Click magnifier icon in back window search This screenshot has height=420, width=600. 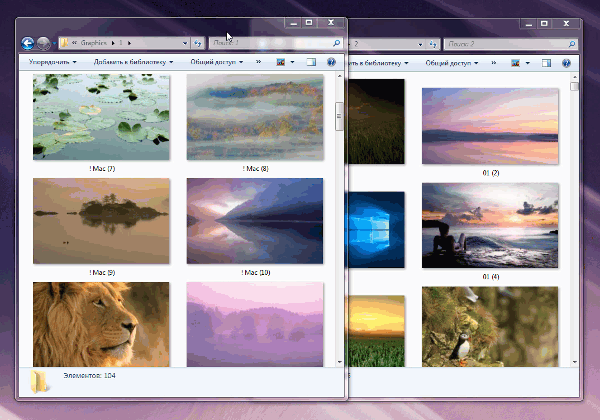tap(572, 44)
